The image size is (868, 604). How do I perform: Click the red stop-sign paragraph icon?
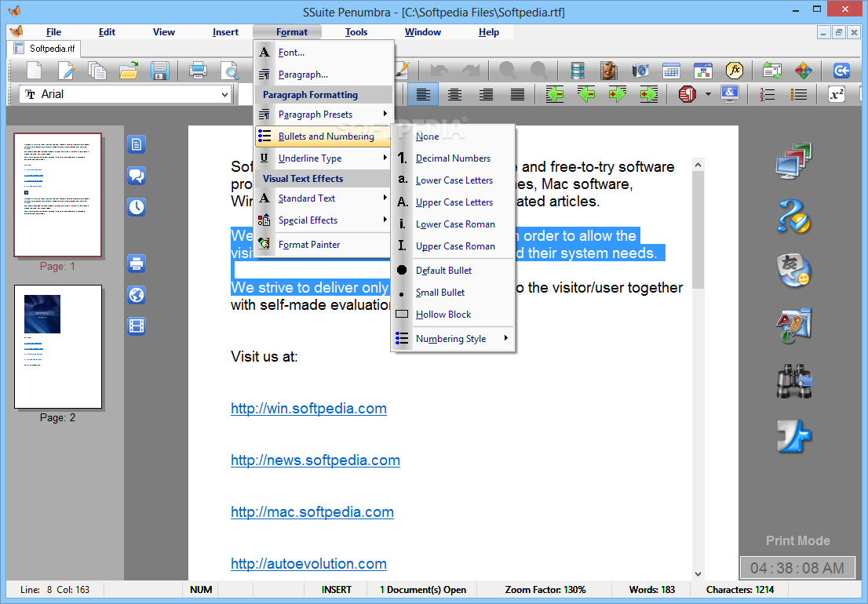(x=687, y=95)
